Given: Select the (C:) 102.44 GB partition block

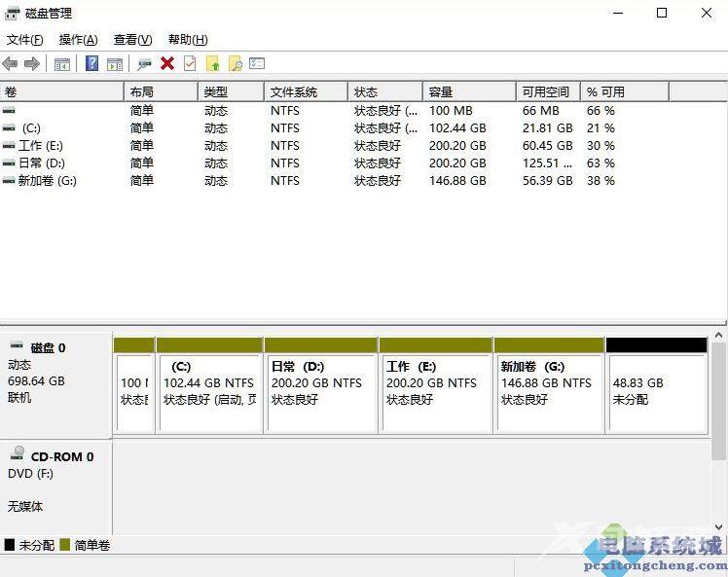Looking at the screenshot, I should [x=210, y=385].
